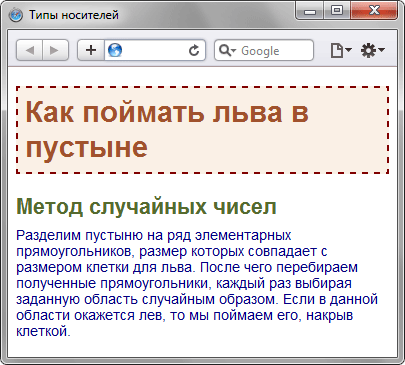Open the gear settings menu
This screenshot has width=405, height=365.
pyautogui.click(x=373, y=51)
